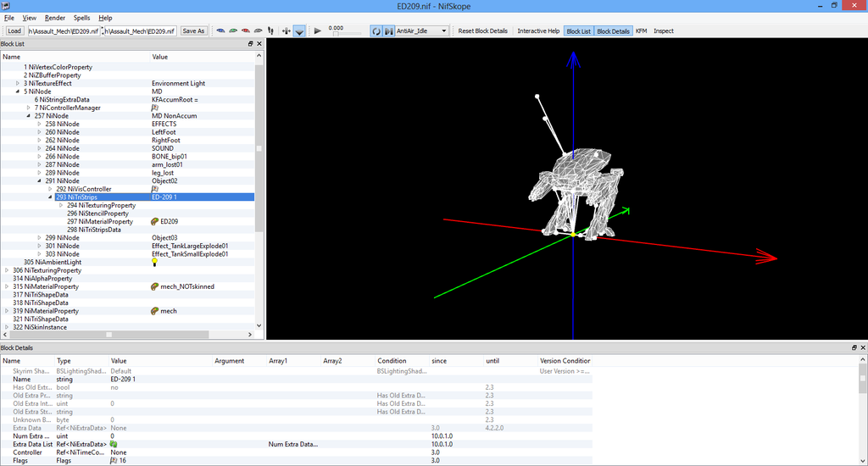Float the Block List panel
868x466 pixels.
pos(250,44)
